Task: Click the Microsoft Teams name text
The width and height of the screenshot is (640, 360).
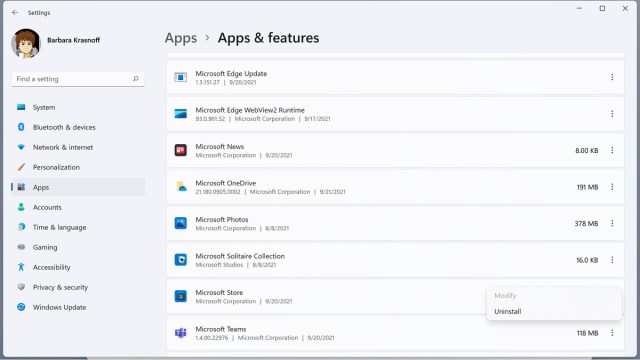Action: [221, 329]
